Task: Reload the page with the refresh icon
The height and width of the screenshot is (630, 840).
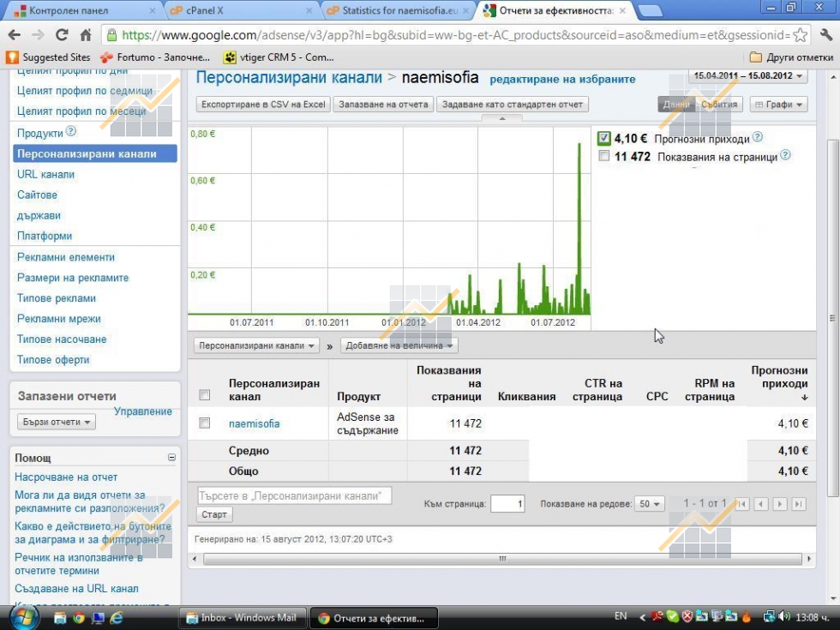Action: 62,35
